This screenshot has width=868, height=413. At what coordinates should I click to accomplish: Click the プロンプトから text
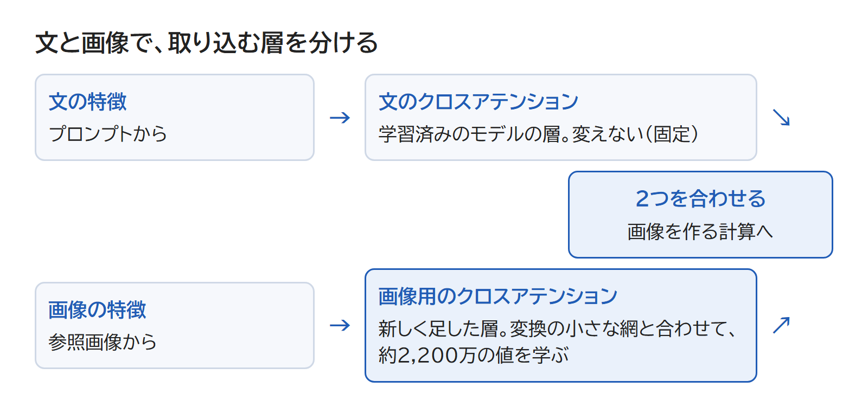click(108, 134)
